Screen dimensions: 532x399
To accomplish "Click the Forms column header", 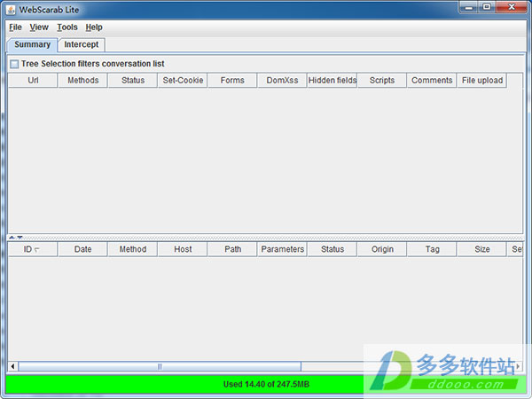I will [232, 81].
